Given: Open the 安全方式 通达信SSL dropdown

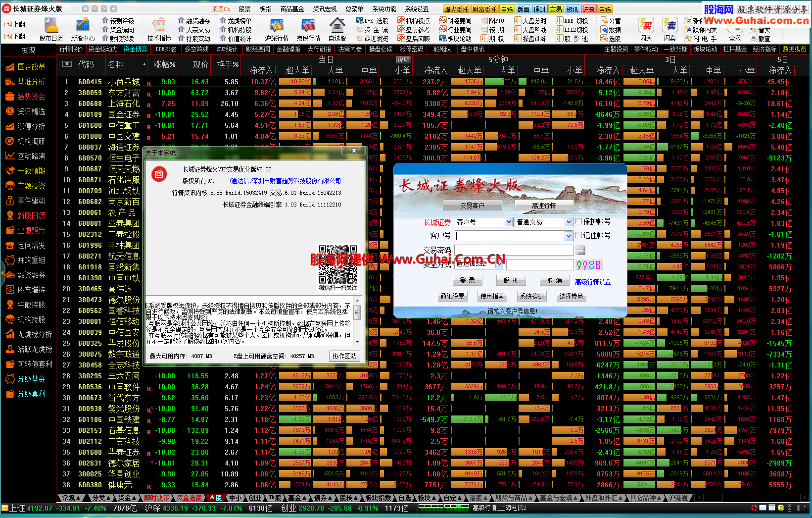Looking at the screenshot, I should 499,264.
